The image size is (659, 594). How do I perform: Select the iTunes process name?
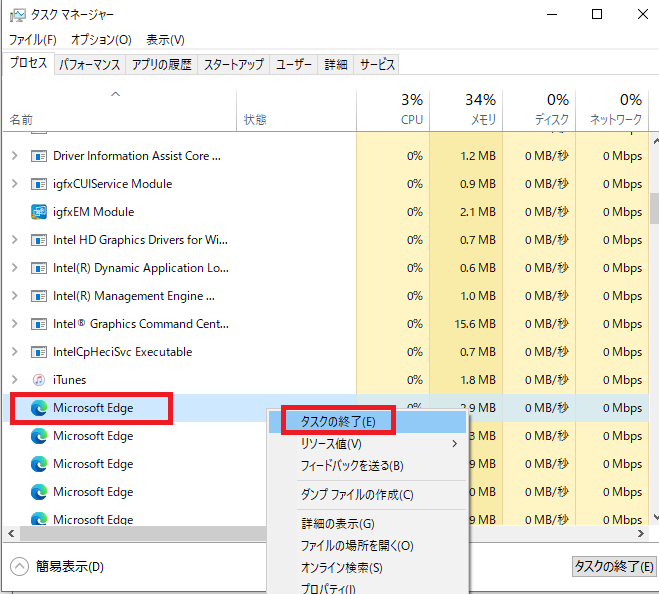point(69,380)
